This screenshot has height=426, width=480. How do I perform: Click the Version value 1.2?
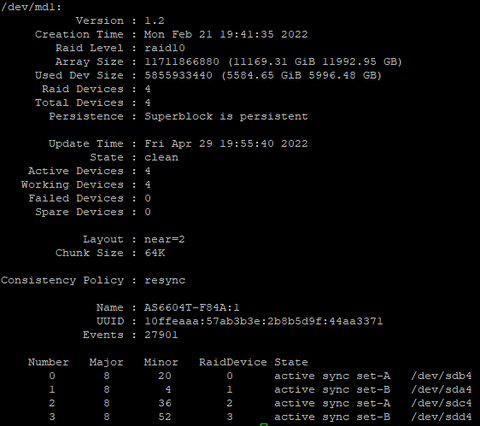(x=154, y=21)
